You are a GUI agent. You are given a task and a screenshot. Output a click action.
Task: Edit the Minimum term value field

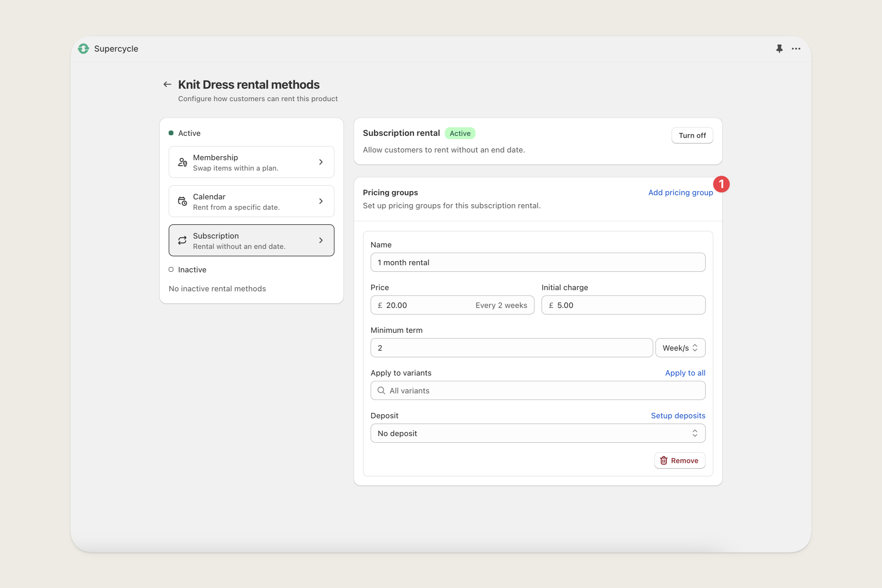click(511, 348)
